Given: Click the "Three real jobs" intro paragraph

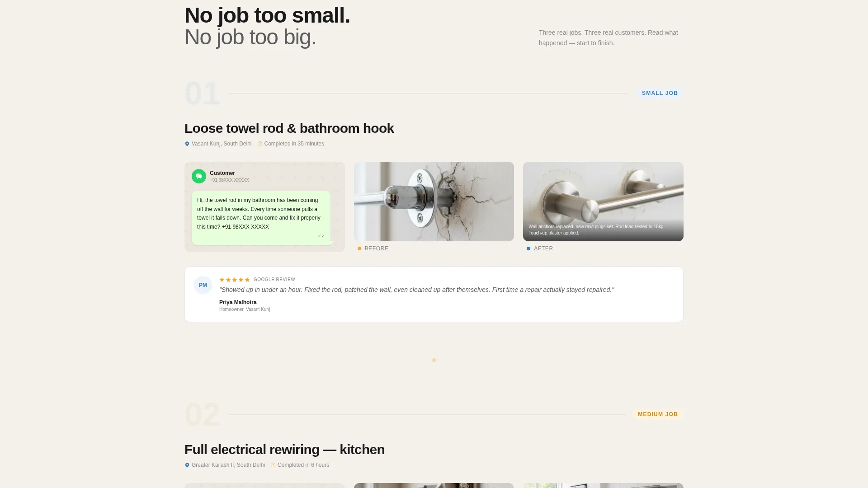Looking at the screenshot, I should click(609, 38).
